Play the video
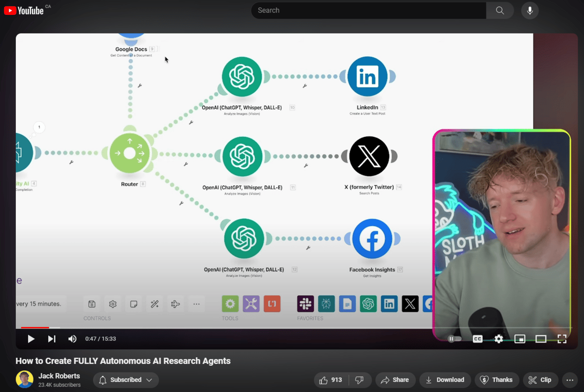 tap(31, 339)
